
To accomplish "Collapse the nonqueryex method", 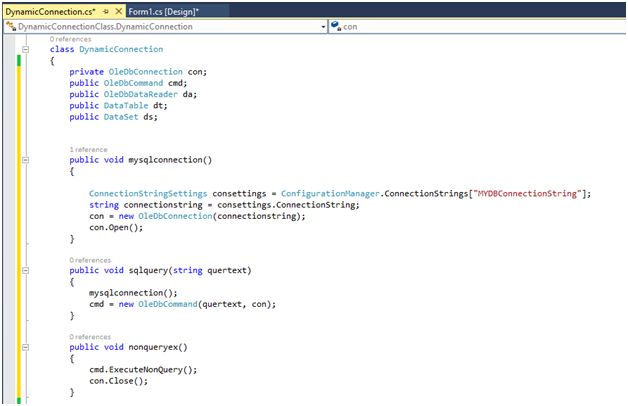I will [x=26, y=347].
